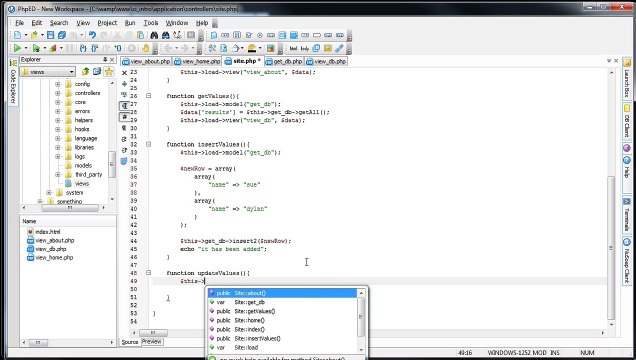Pin the Explorer panel

pos(105,60)
